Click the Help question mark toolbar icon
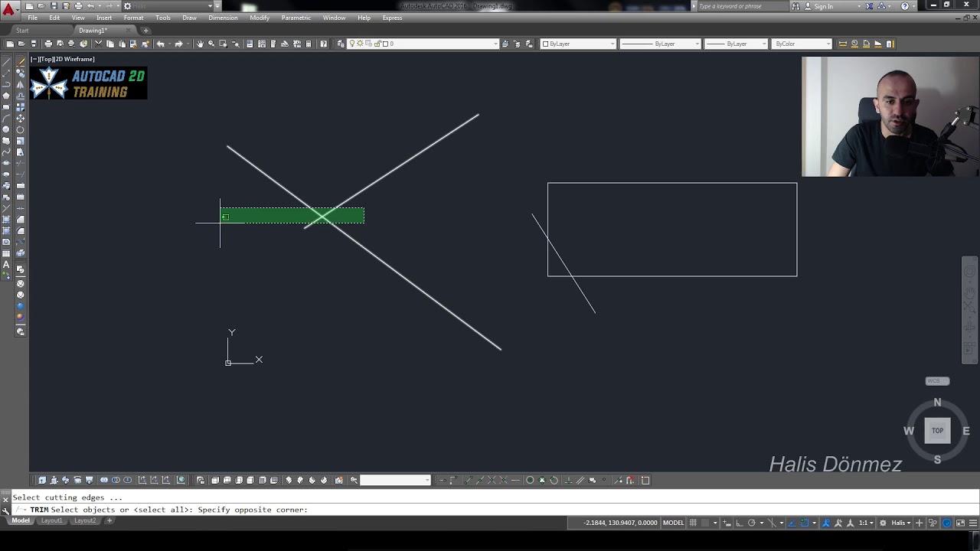 click(x=323, y=44)
